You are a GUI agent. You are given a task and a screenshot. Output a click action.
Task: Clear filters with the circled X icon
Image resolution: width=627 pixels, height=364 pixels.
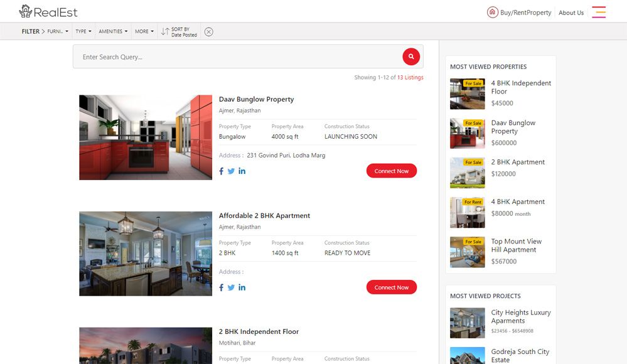point(209,31)
